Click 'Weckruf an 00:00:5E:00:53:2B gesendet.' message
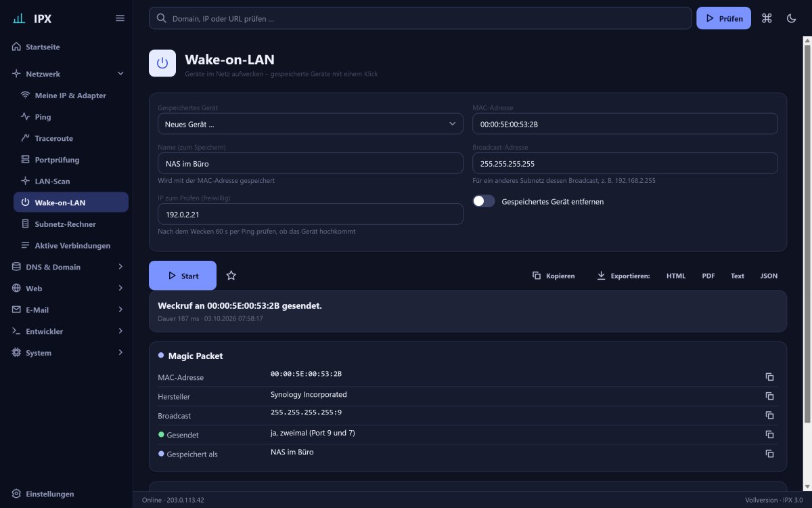Image resolution: width=812 pixels, height=508 pixels. (240, 306)
